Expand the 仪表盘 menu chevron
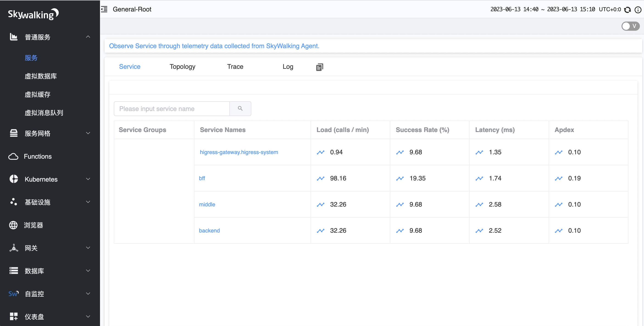 (x=88, y=316)
